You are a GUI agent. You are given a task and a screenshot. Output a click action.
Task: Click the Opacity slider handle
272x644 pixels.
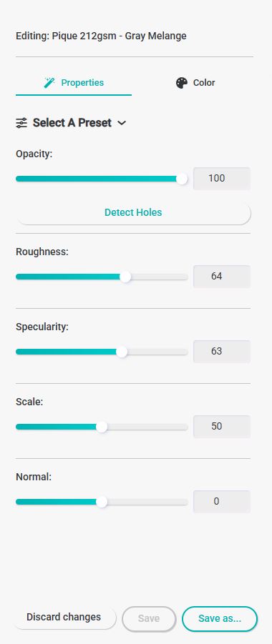click(x=182, y=179)
